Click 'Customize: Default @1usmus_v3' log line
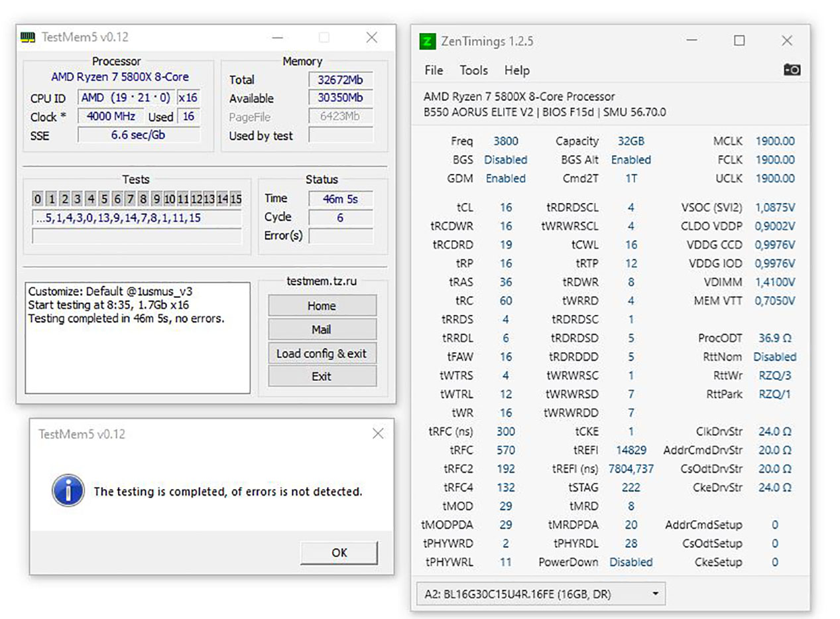840x619 pixels. [x=110, y=291]
